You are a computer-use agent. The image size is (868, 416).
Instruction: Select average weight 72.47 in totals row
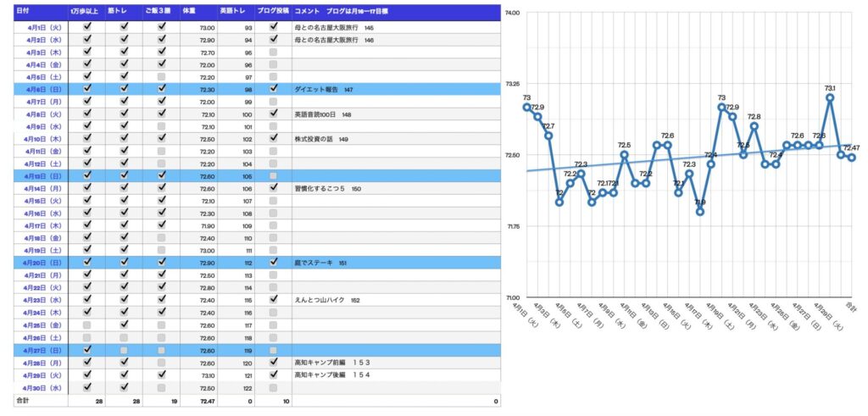198,401
